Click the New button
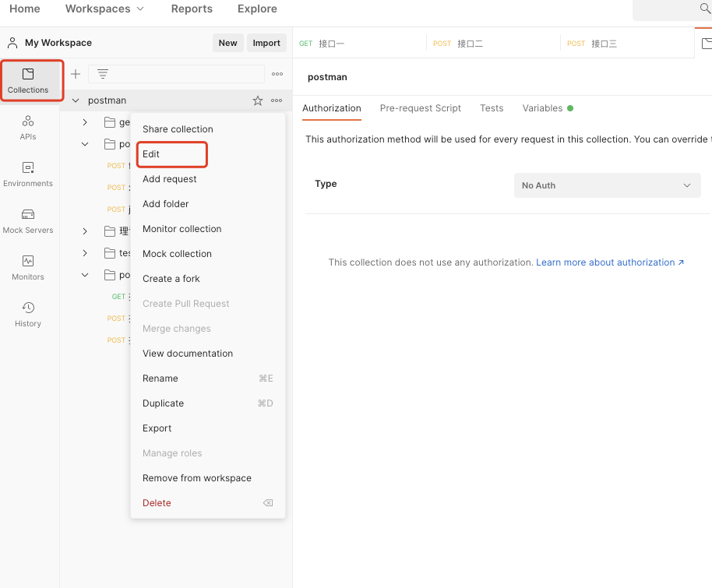 tap(228, 43)
